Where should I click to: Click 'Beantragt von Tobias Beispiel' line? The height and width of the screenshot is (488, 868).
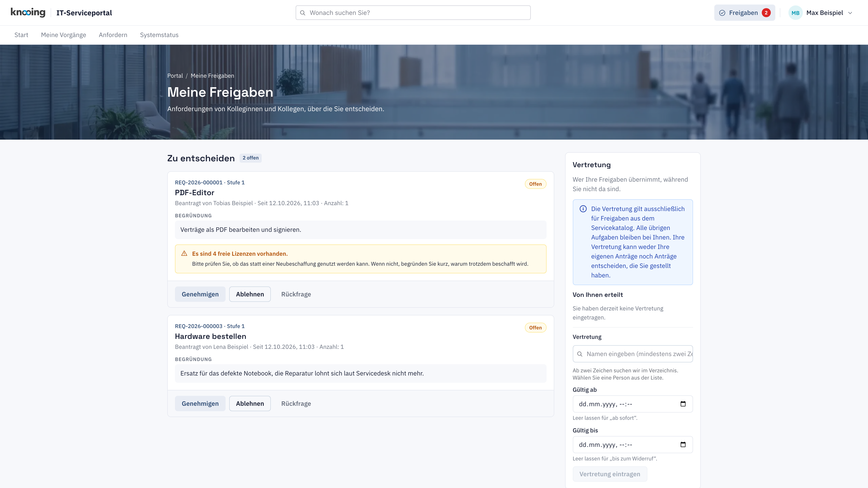262,203
